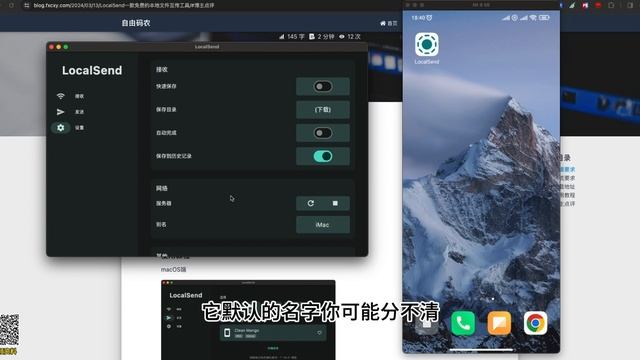
Task: Click the 自由码农 site title in the blog
Action: click(136, 23)
